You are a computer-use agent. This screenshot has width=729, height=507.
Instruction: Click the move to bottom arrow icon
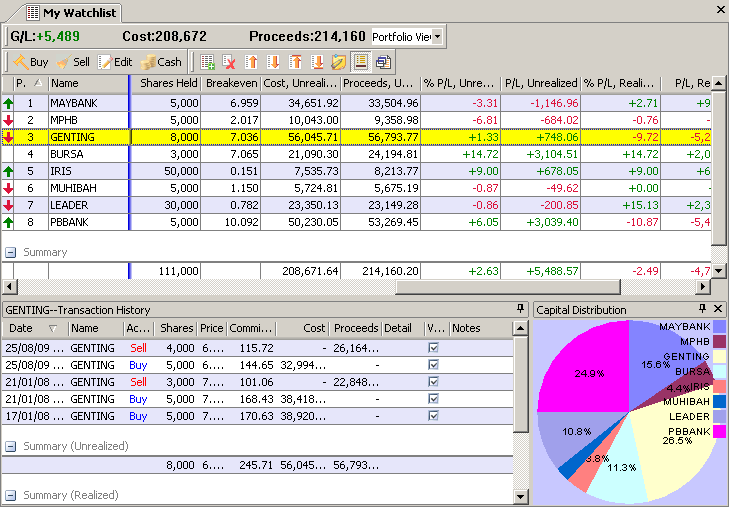tap(317, 62)
